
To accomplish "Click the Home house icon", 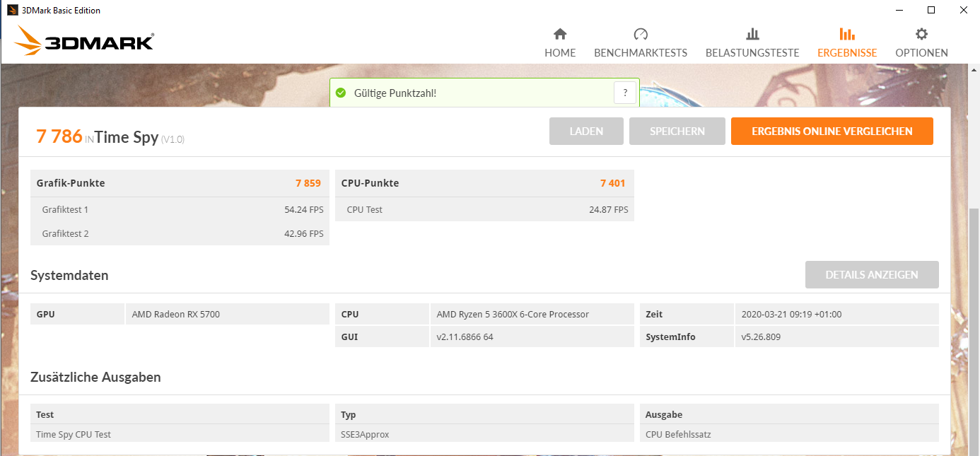I will (560, 34).
